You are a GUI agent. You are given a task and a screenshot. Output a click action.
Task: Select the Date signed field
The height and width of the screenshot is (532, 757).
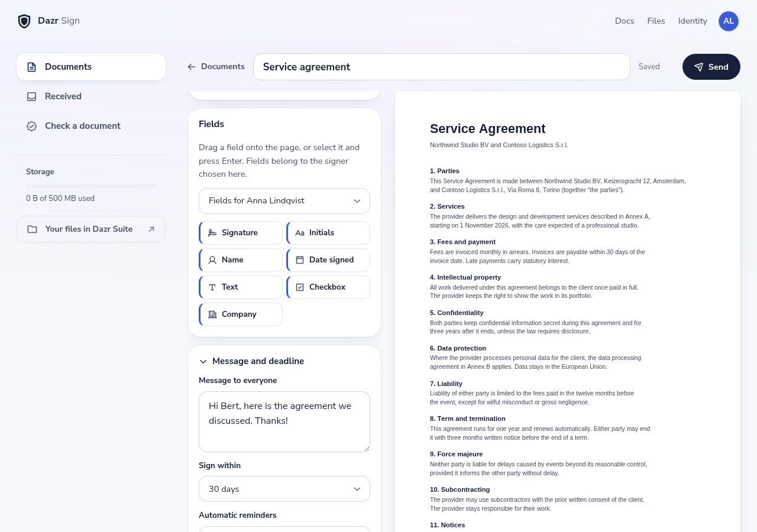coord(328,260)
